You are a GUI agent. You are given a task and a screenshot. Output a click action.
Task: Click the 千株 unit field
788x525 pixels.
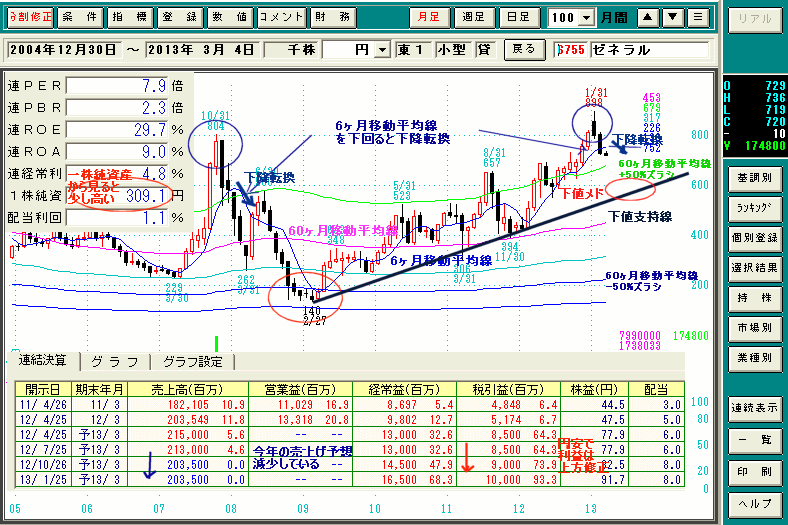292,50
